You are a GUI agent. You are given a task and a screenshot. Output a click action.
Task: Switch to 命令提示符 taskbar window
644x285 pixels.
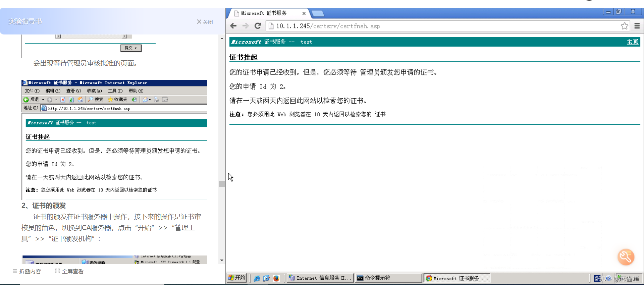click(388, 278)
